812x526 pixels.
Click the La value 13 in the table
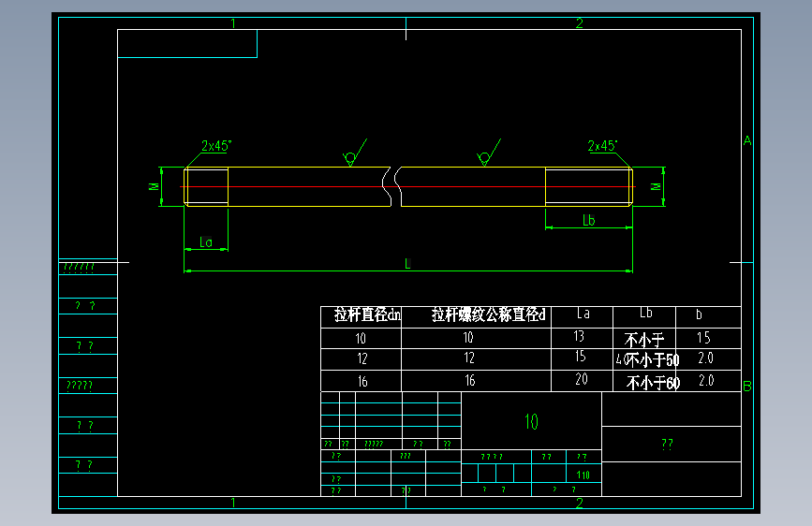point(579,337)
